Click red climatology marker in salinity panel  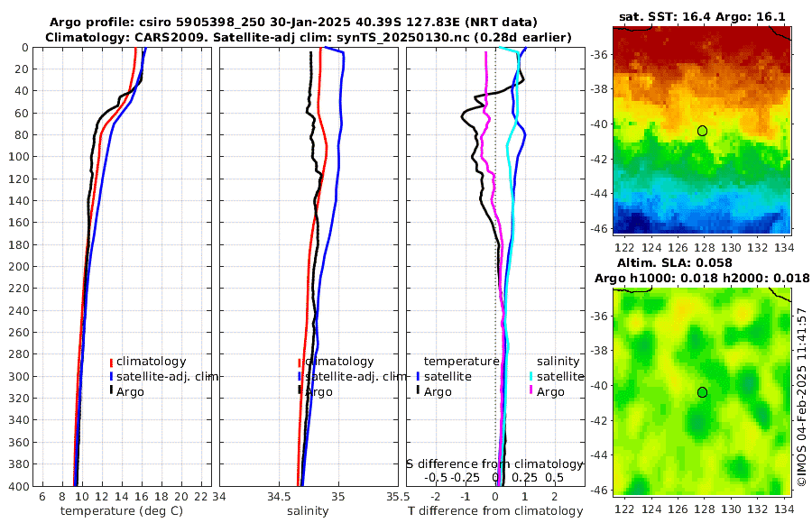coord(300,362)
